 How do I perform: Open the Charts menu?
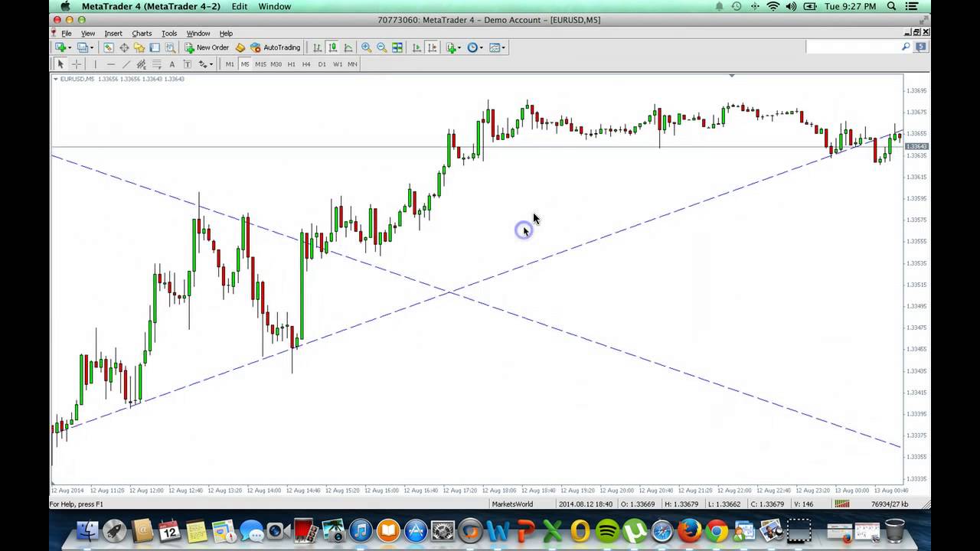point(142,34)
